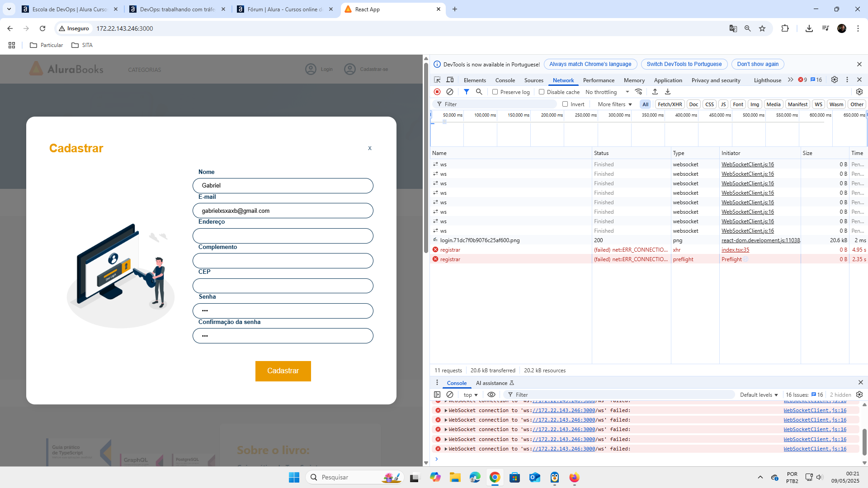Open network search magnifier icon
Viewport: 868px width, 488px height.
point(479,92)
